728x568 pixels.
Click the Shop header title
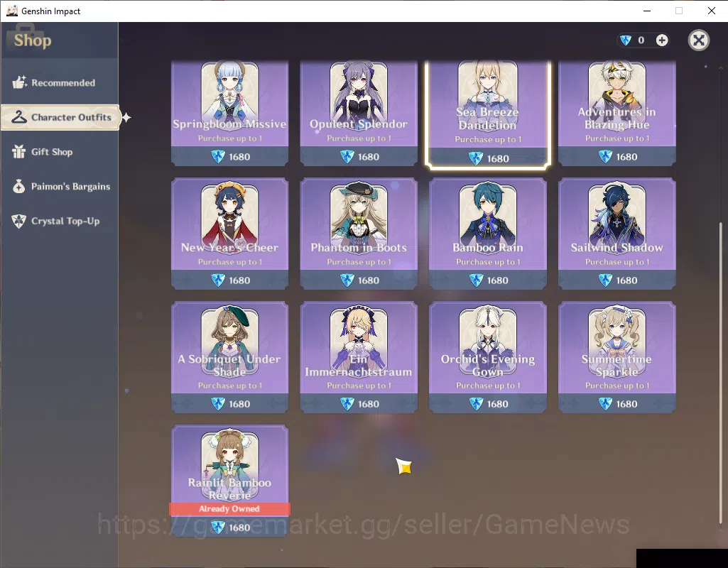click(33, 40)
